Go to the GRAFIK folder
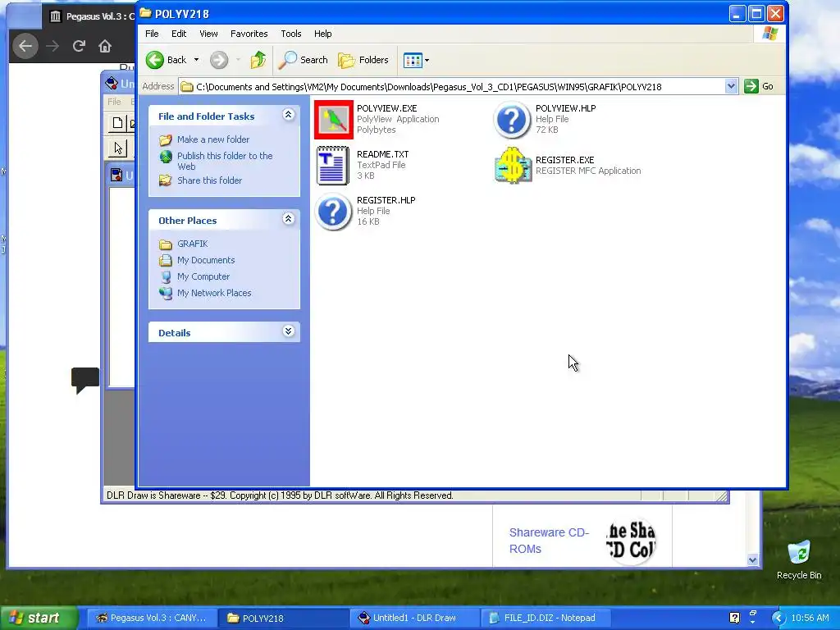Image resolution: width=840 pixels, height=630 pixels. click(x=192, y=244)
